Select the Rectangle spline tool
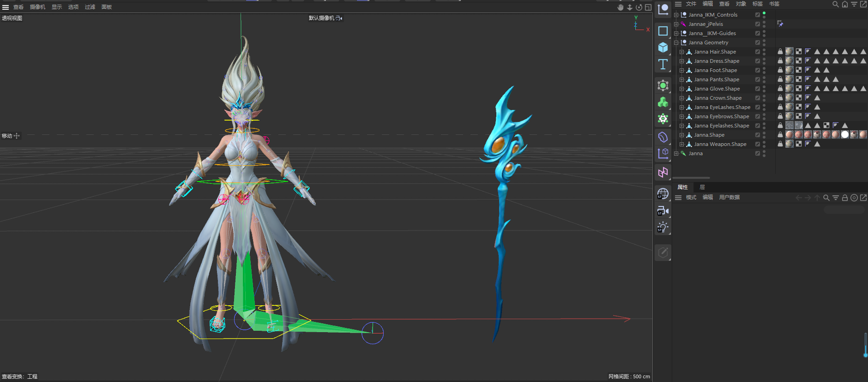This screenshot has width=868, height=382. pos(663,31)
